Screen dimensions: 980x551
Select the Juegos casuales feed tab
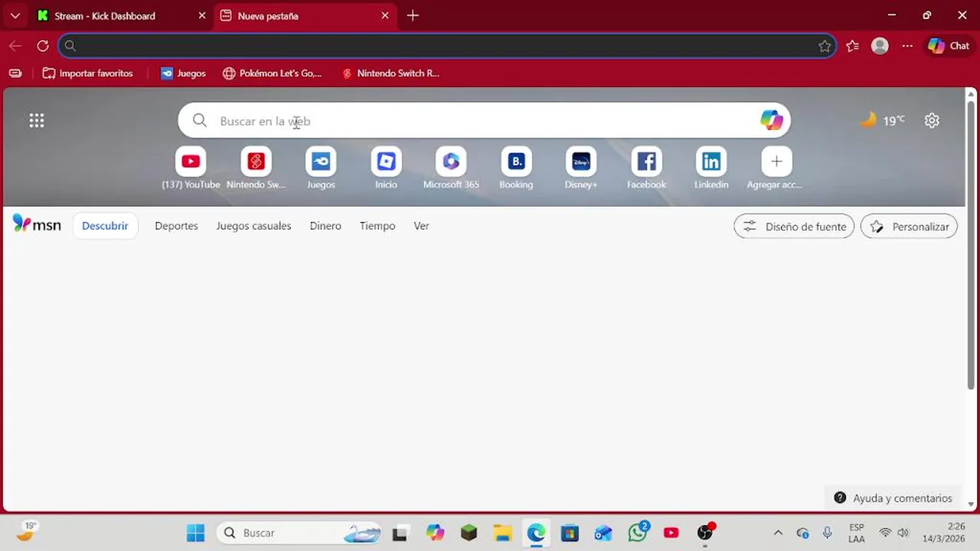point(253,226)
